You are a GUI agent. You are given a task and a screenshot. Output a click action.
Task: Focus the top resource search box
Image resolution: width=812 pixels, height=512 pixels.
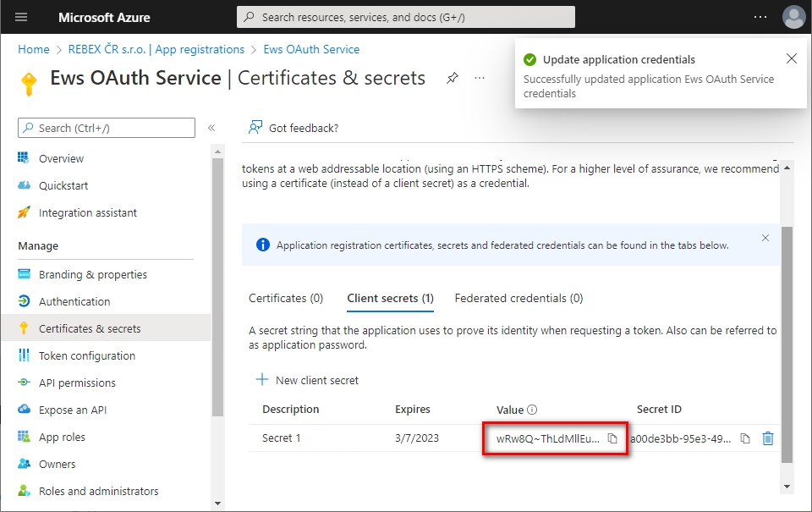[x=406, y=17]
